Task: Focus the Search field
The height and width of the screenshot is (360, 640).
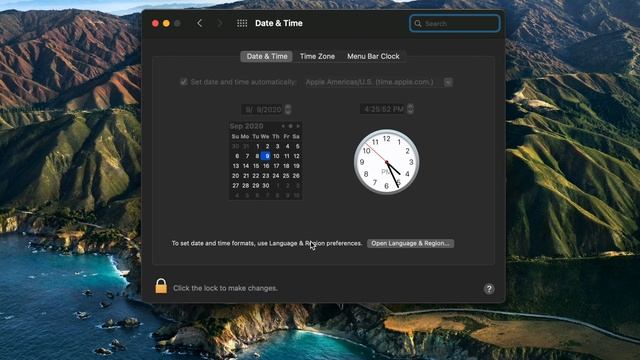Action: pos(454,23)
